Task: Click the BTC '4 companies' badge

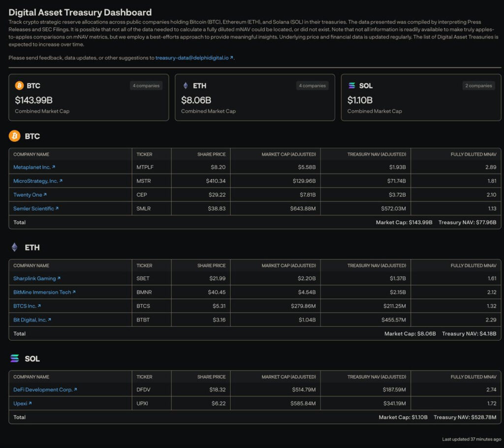Action: pyautogui.click(x=146, y=85)
